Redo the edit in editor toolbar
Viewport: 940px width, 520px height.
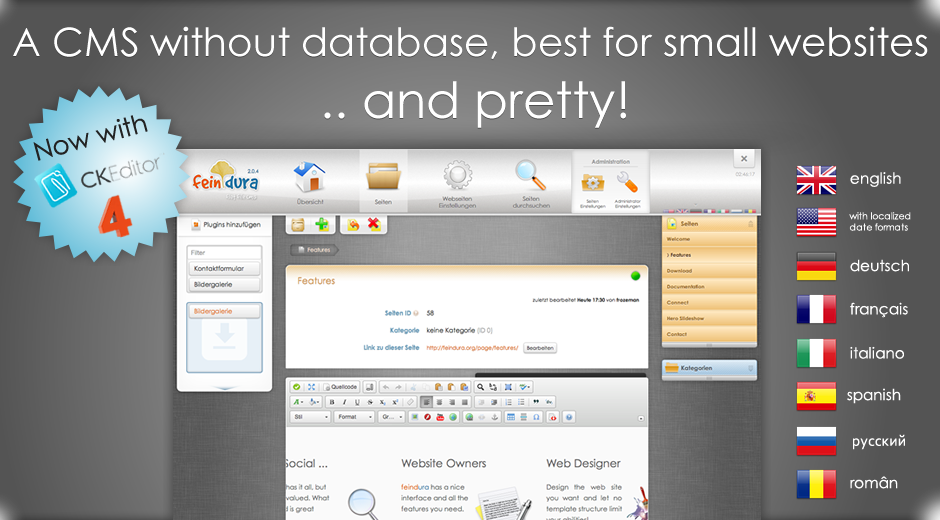tap(399, 387)
